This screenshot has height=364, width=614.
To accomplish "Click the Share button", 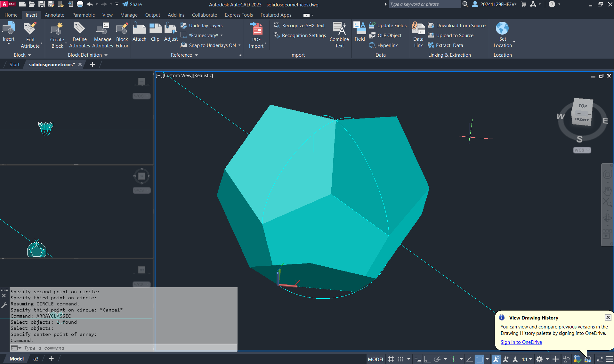I will click(x=132, y=4).
